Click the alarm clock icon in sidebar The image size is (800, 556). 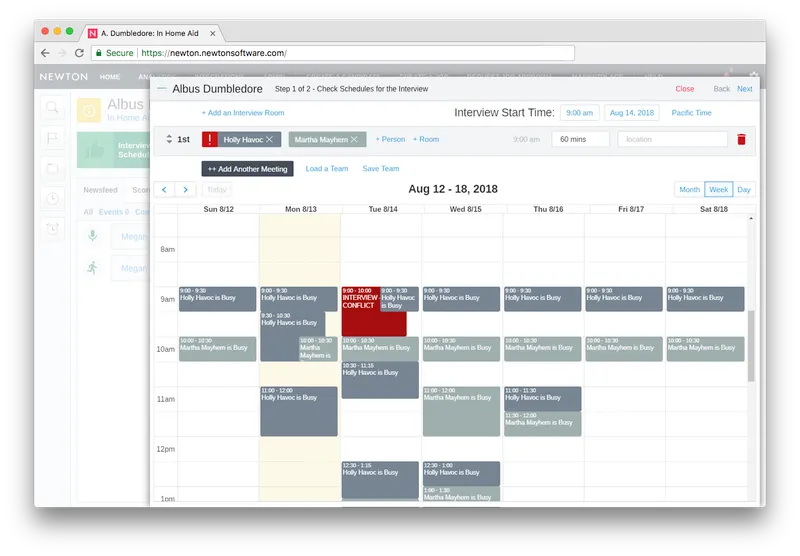(52, 229)
